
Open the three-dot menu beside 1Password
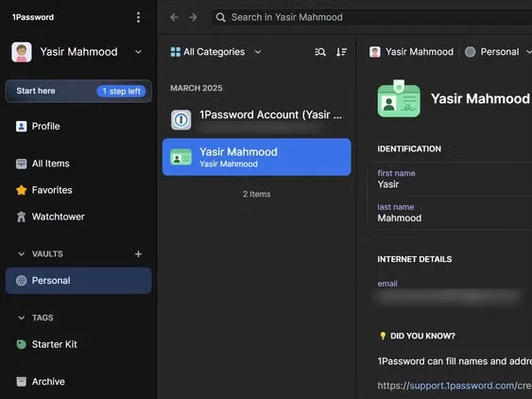pos(138,17)
